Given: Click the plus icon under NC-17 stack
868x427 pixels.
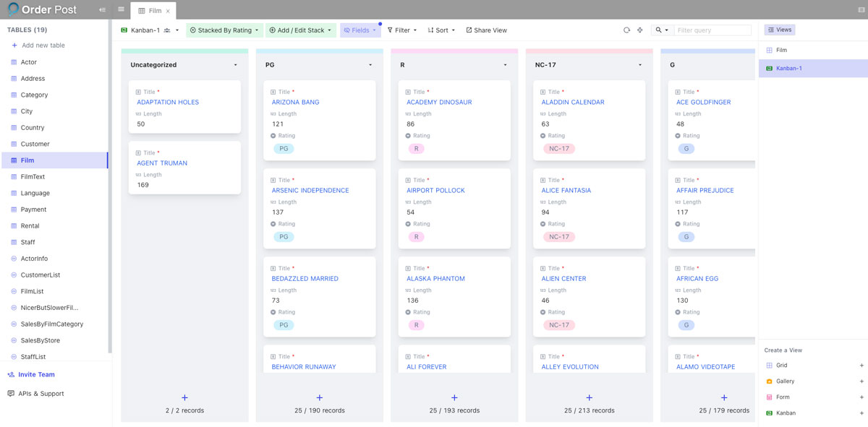Looking at the screenshot, I should pos(590,397).
